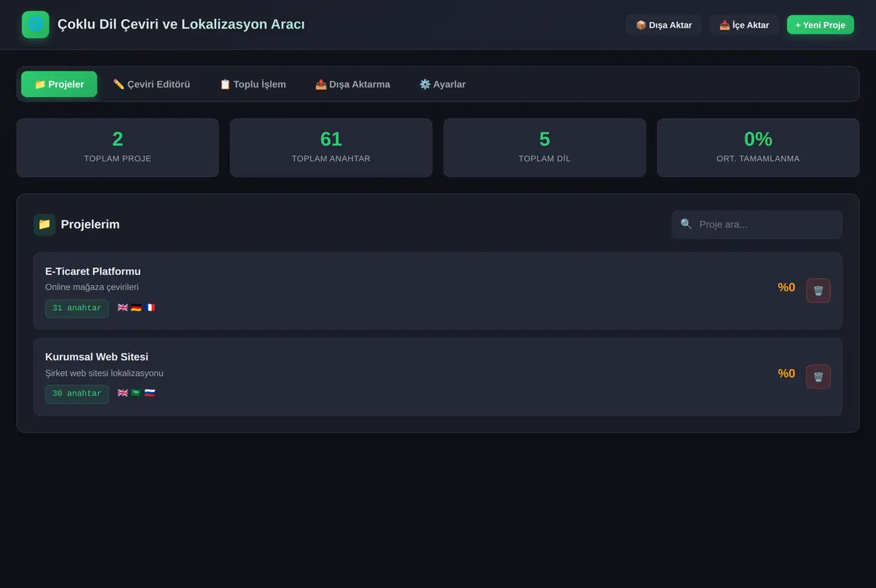Click the 31 anahtar badge
Viewport: 876px width, 588px height.
(x=77, y=309)
